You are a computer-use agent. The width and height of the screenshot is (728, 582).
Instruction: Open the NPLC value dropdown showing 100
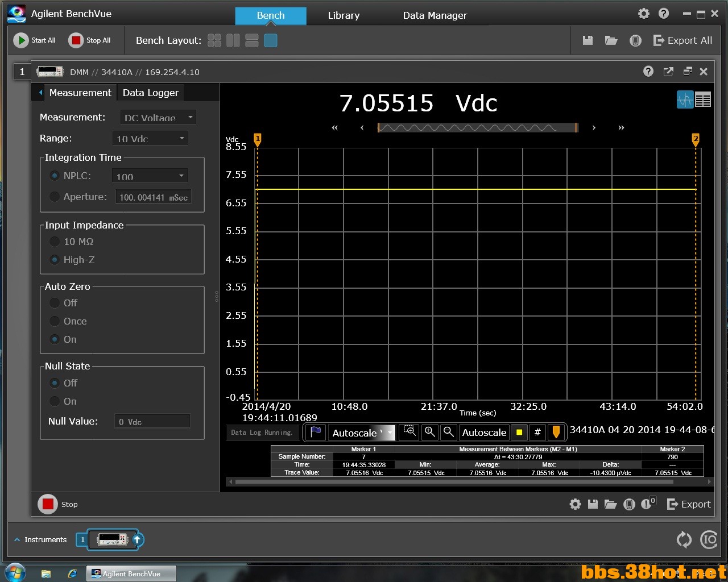click(x=150, y=176)
